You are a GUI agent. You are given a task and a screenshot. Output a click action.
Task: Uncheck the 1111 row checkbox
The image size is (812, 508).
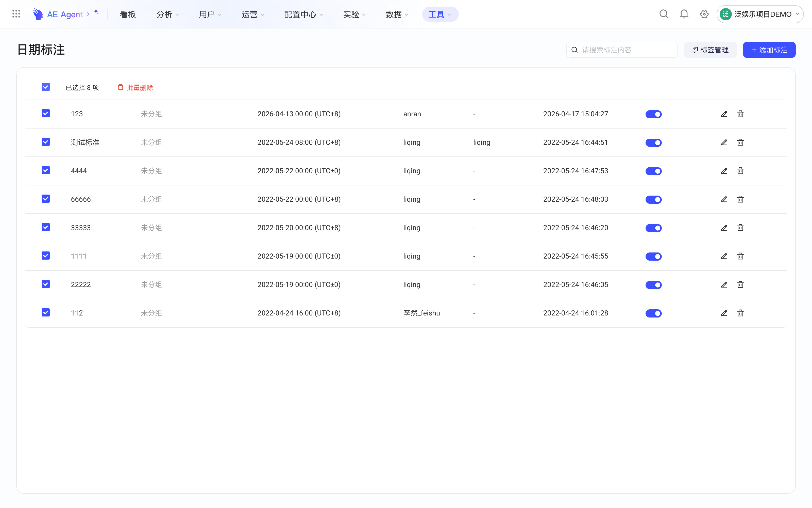[x=46, y=256]
